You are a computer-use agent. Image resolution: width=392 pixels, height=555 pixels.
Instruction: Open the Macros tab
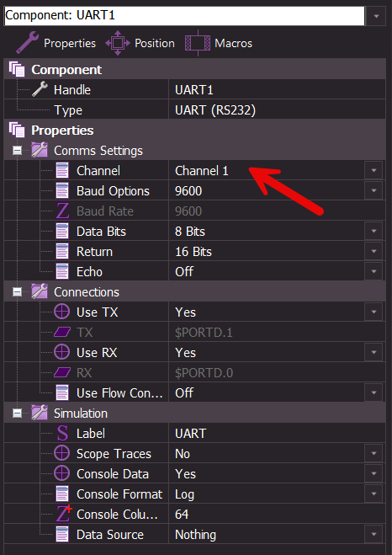tap(219, 43)
